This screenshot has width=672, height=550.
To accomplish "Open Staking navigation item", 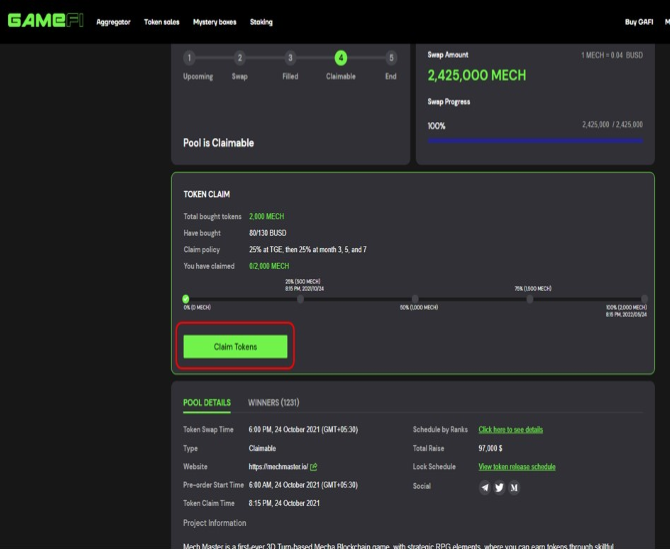I will pyautogui.click(x=261, y=22).
